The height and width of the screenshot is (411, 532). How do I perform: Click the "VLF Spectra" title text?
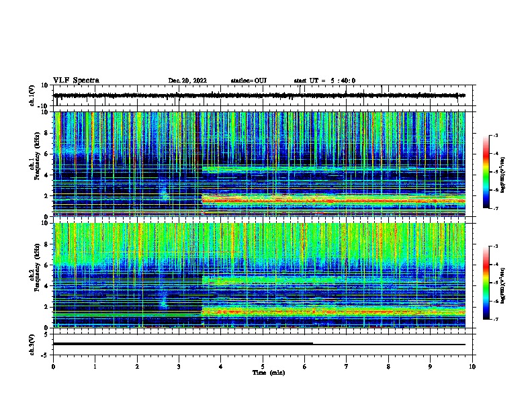[76, 81]
